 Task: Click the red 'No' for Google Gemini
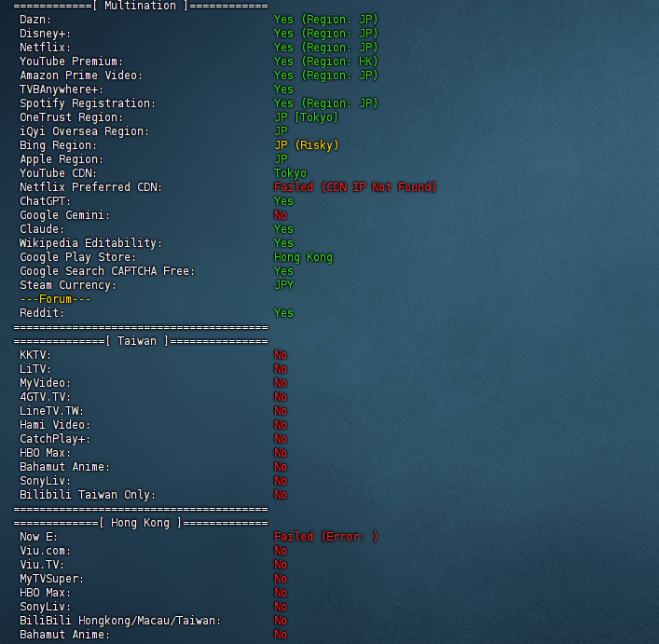281,215
